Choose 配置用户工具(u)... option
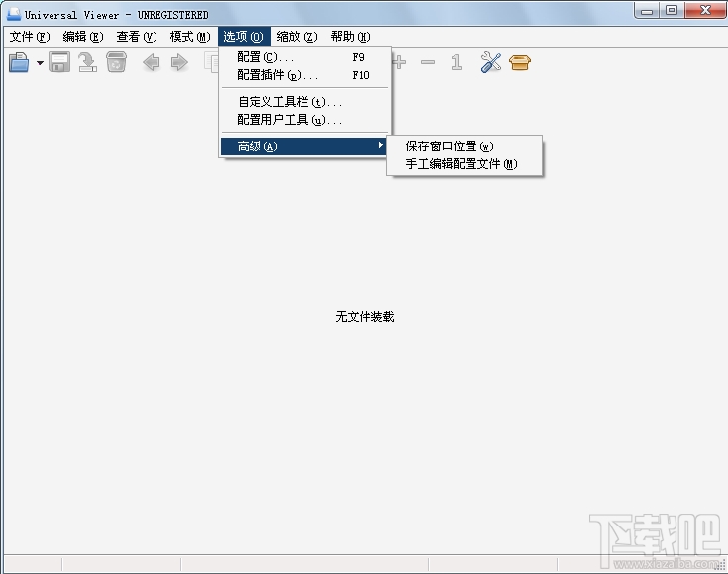 [305, 120]
